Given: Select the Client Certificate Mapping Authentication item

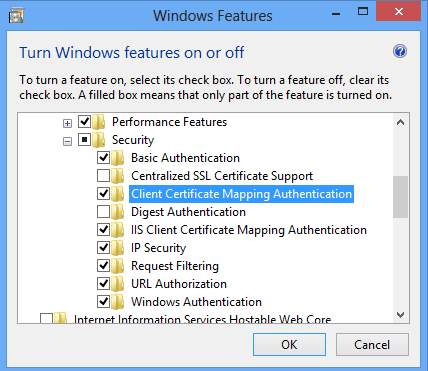Looking at the screenshot, I should 242,194.
